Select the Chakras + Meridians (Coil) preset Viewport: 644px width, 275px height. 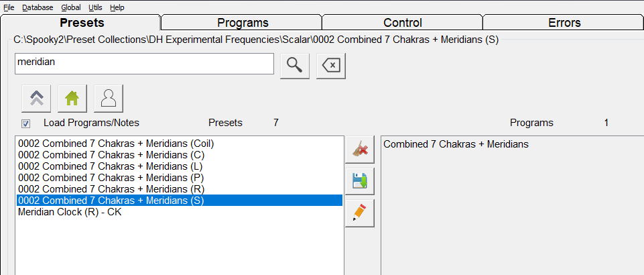click(116, 144)
